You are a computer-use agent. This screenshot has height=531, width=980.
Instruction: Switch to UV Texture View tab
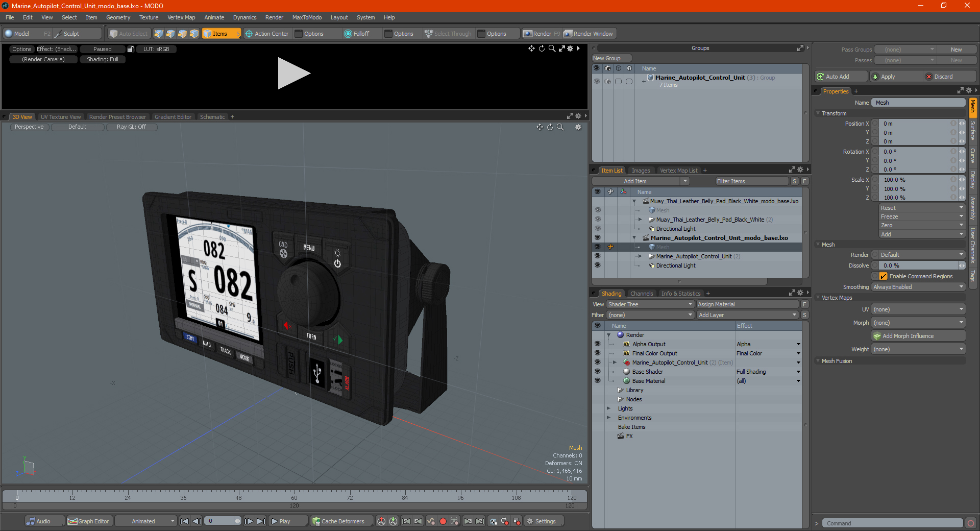[x=60, y=117]
